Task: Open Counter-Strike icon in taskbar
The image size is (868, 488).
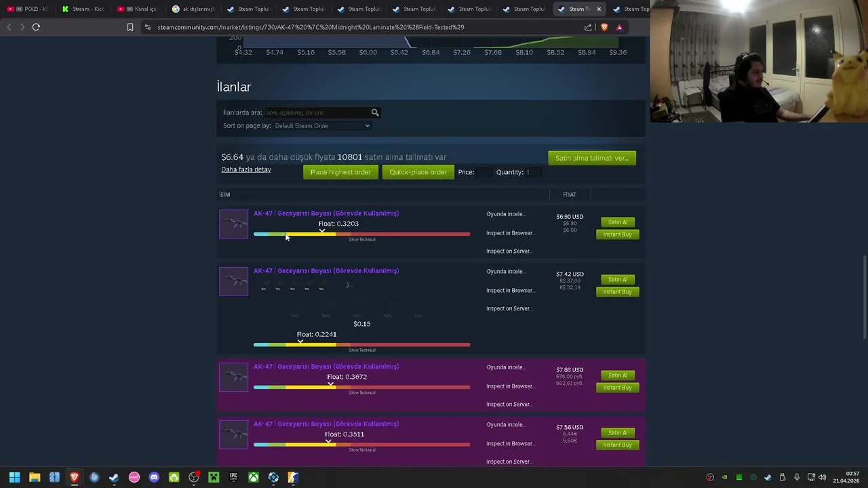Action: coord(293,477)
